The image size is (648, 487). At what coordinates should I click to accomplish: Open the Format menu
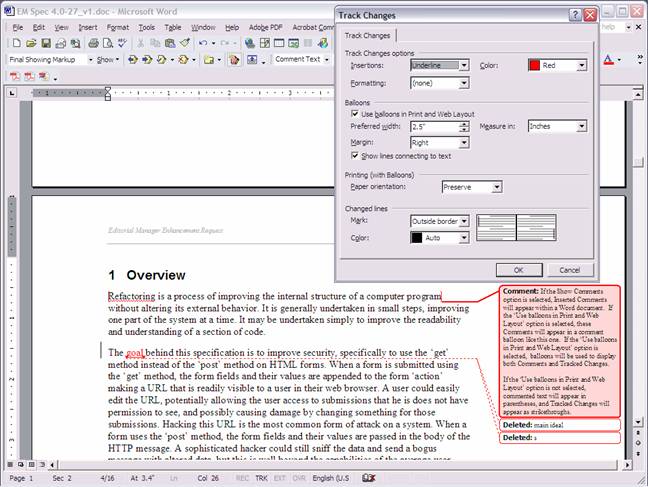118,27
